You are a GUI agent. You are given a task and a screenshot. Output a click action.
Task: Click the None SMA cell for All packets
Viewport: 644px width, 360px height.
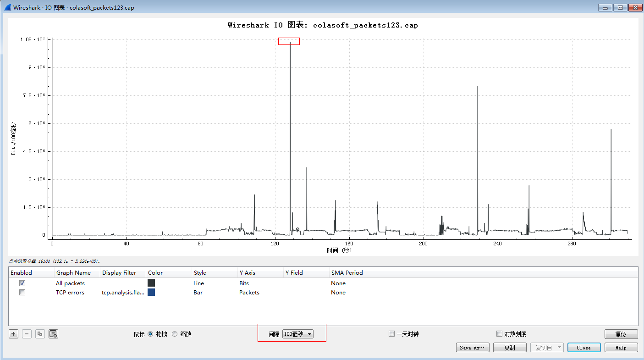coord(338,283)
